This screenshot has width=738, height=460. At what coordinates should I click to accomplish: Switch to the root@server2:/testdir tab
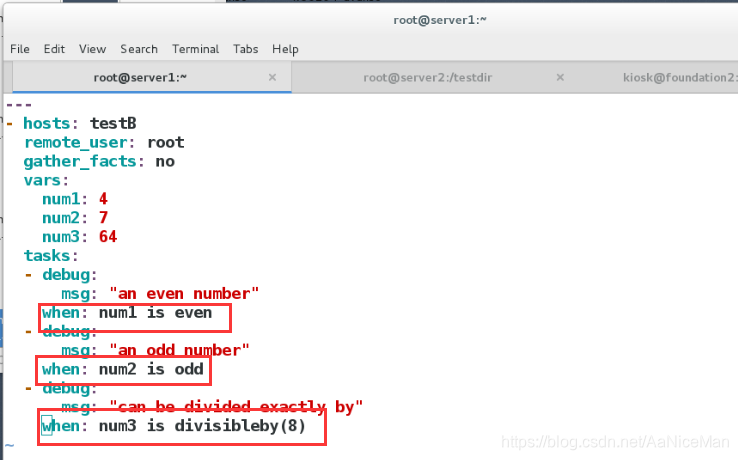(427, 77)
